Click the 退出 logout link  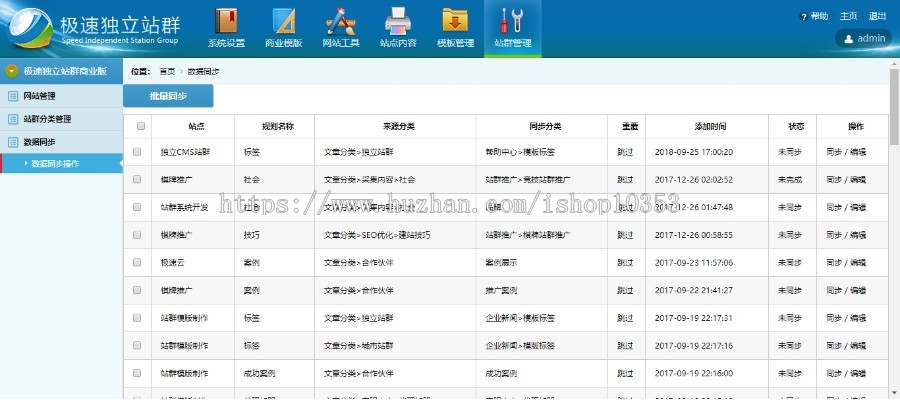pyautogui.click(x=877, y=16)
